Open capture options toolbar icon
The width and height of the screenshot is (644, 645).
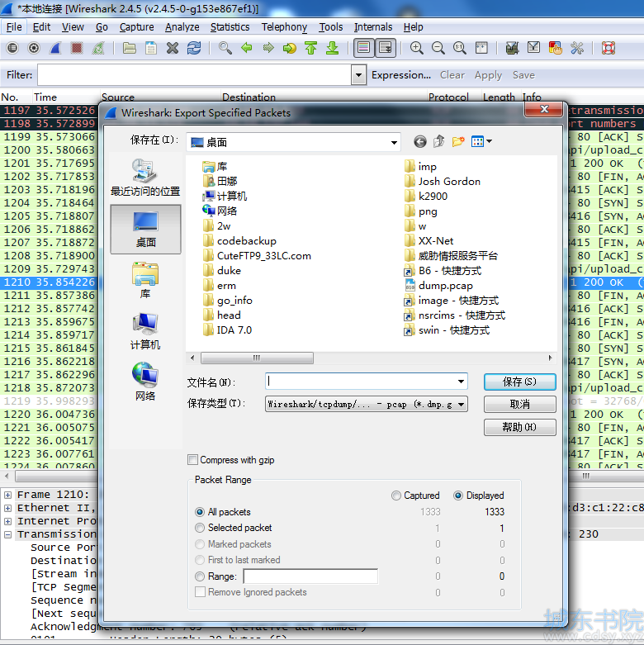pos(34,48)
